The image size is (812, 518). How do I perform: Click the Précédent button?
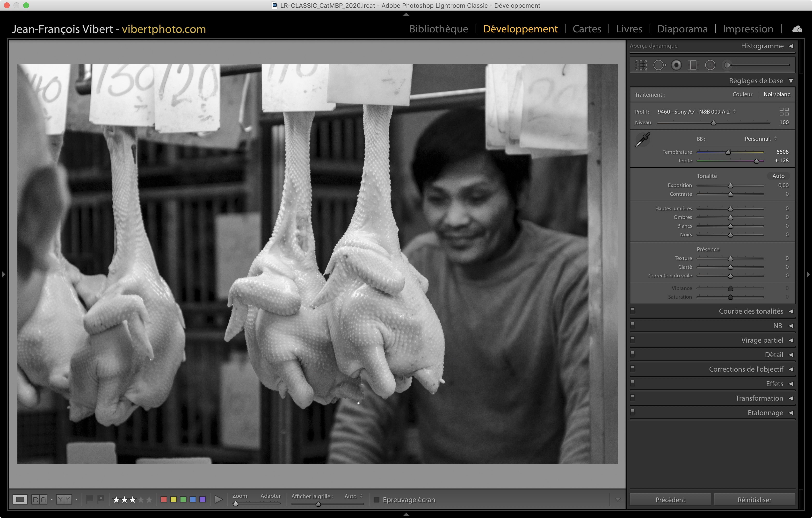tap(670, 499)
